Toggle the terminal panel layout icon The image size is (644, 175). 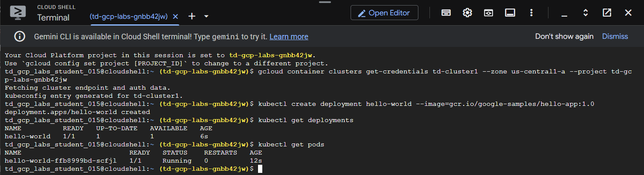pos(510,13)
